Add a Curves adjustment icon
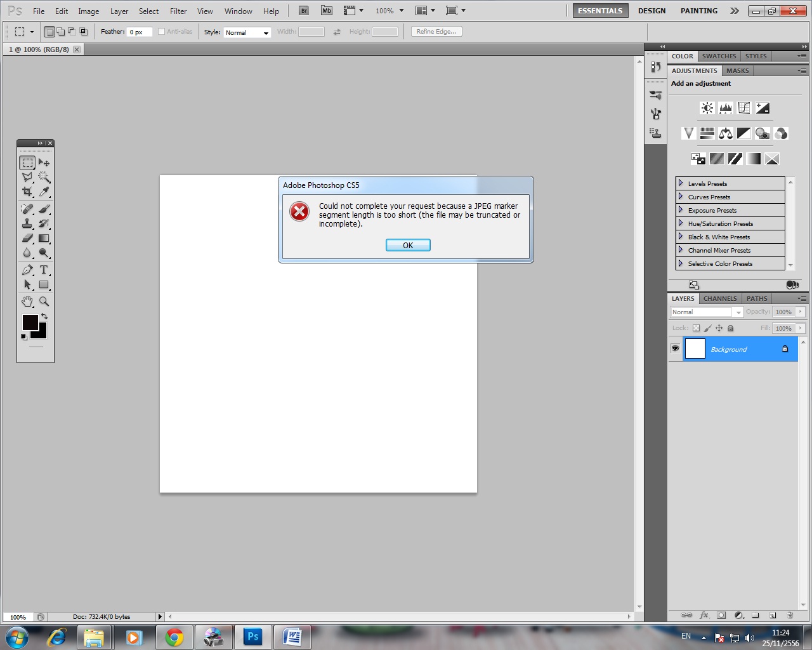Viewport: 812px width, 650px height. point(744,108)
